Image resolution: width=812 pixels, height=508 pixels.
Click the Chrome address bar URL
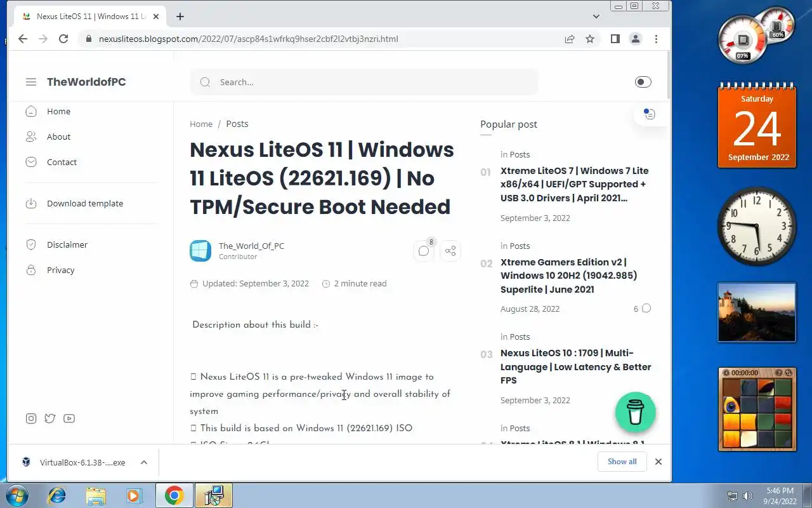pyautogui.click(x=249, y=39)
